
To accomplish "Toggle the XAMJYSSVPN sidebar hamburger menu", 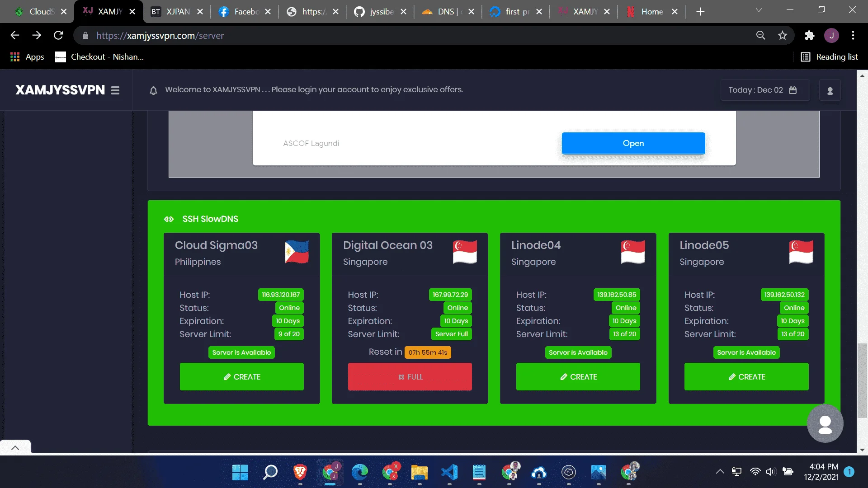I will tap(115, 90).
